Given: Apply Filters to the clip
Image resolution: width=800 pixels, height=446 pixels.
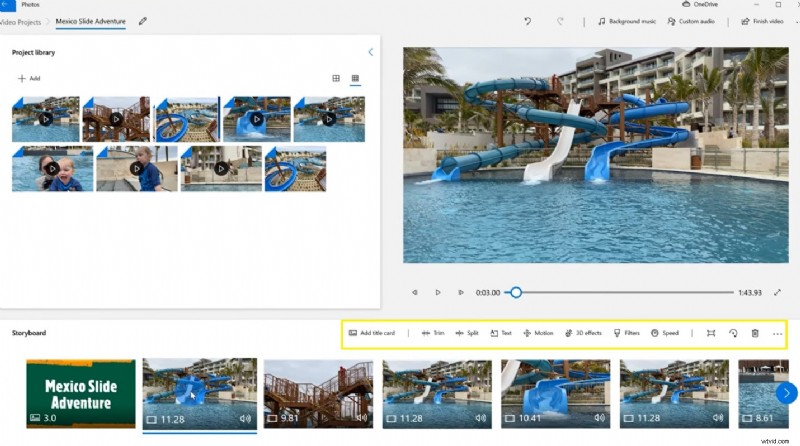Looking at the screenshot, I should (626, 333).
